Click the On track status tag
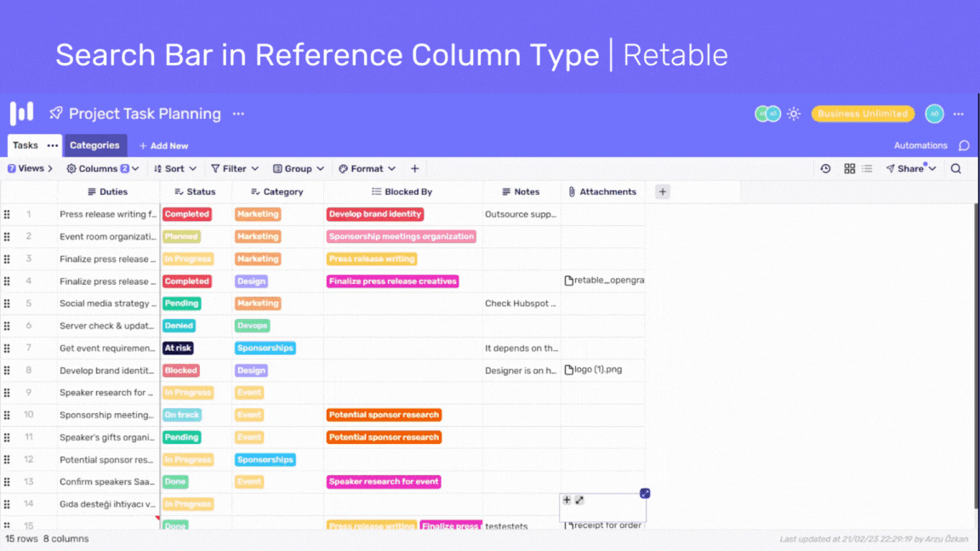 pos(182,415)
